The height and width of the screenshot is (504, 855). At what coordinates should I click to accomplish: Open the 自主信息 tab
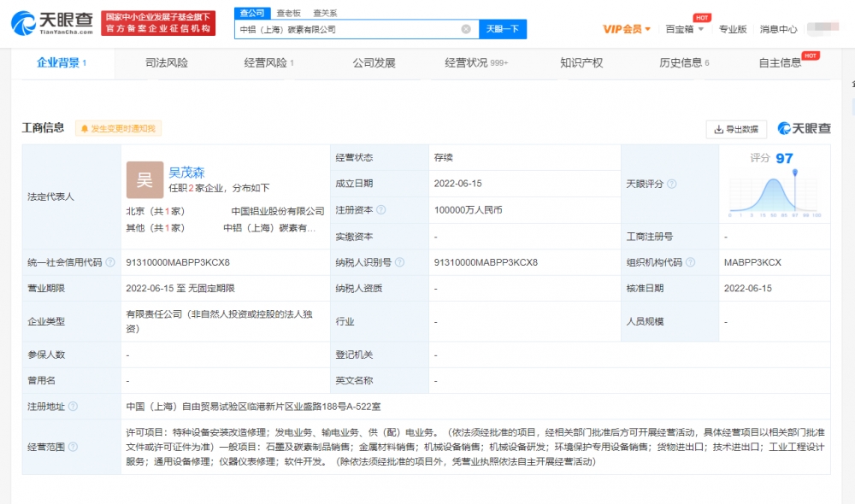click(x=781, y=63)
